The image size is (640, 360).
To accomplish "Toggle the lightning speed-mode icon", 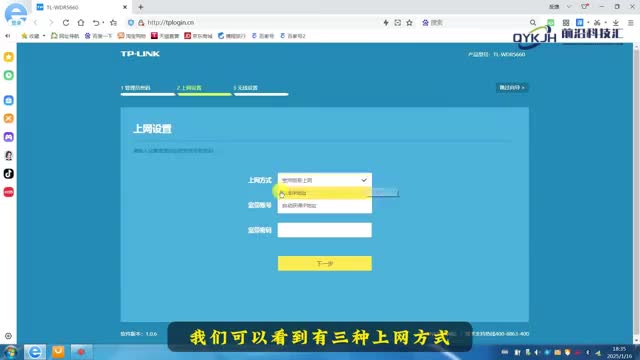I will coord(386,23).
